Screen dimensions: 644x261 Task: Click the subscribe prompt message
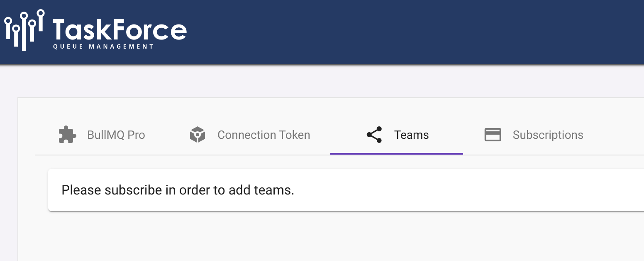tap(178, 190)
